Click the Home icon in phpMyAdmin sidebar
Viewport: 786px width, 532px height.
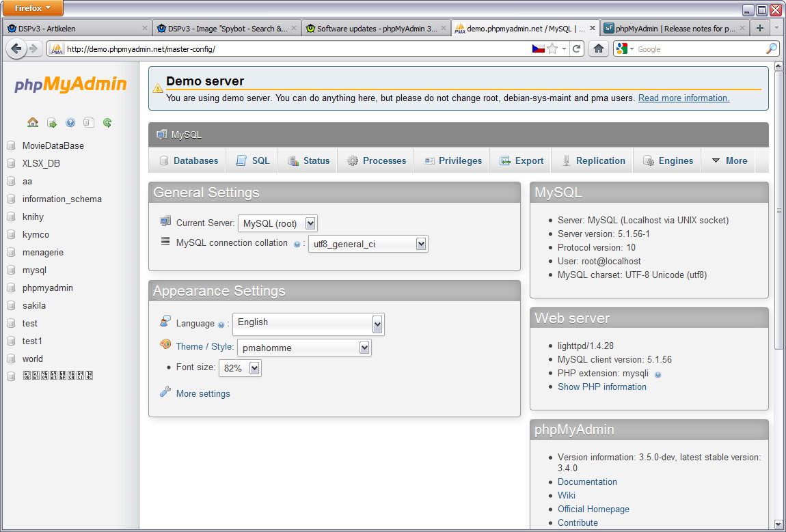(x=33, y=122)
